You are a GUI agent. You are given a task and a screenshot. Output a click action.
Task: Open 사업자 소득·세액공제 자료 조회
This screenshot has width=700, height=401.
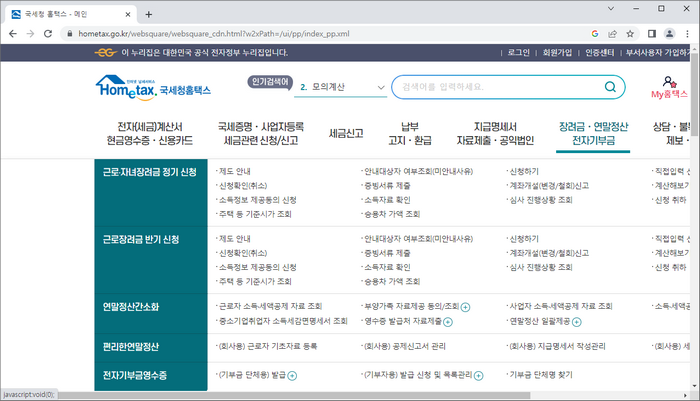(x=561, y=306)
